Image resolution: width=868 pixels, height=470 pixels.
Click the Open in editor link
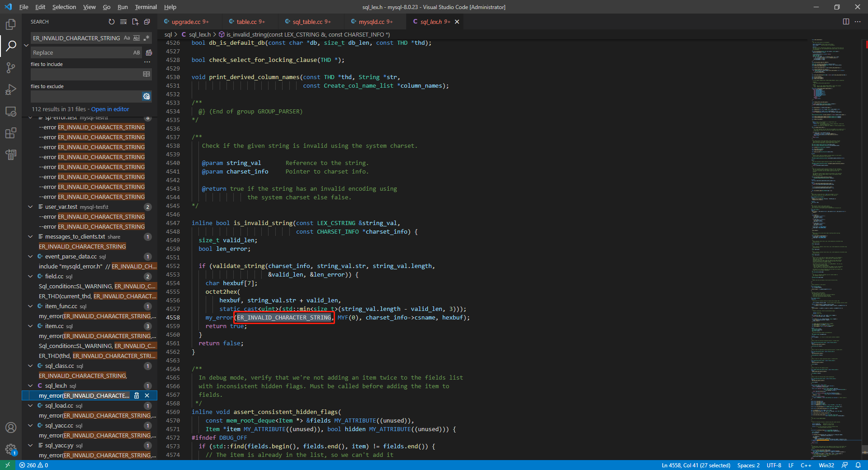click(x=109, y=109)
